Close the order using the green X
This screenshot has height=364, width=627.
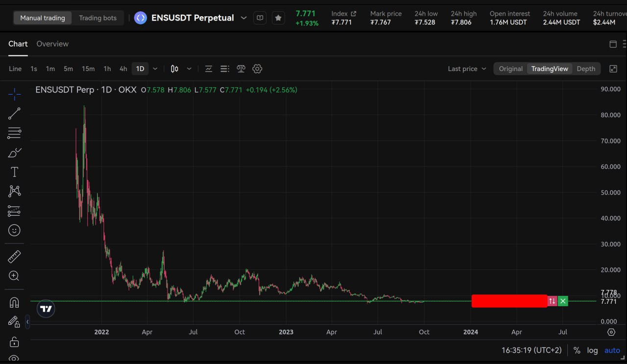tap(563, 301)
